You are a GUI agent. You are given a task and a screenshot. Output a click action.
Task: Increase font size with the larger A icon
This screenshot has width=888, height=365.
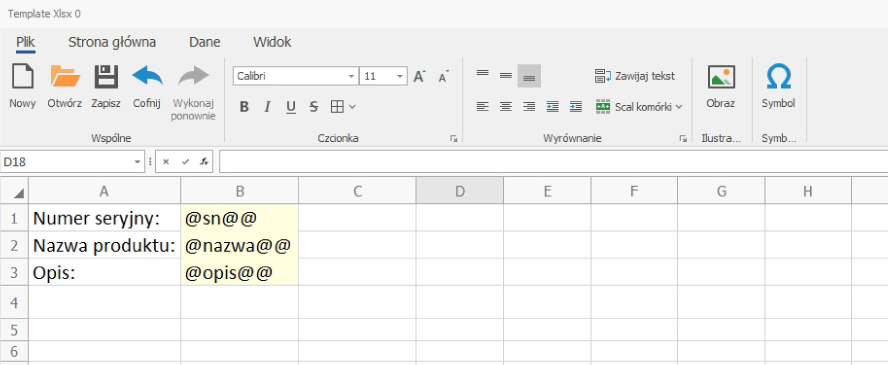tap(419, 76)
